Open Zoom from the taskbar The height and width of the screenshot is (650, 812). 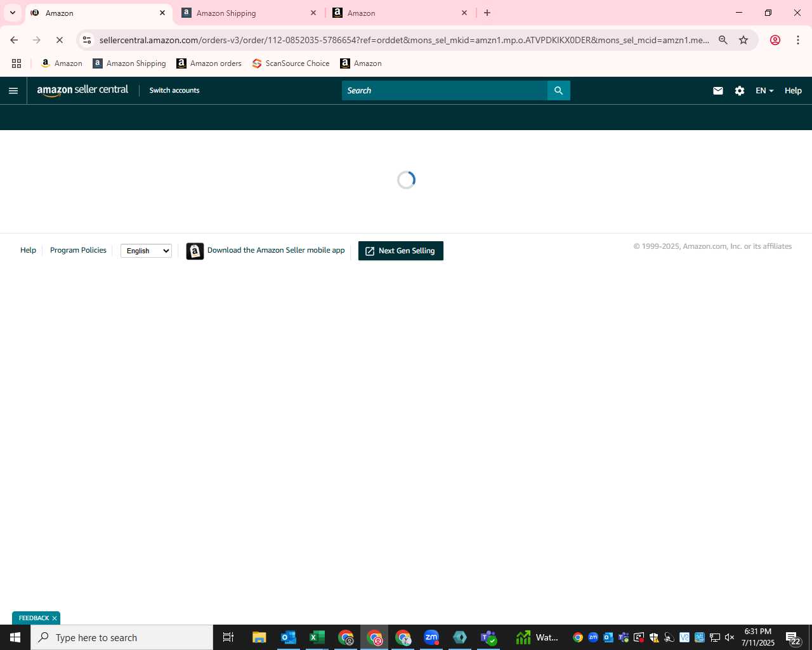click(x=431, y=637)
